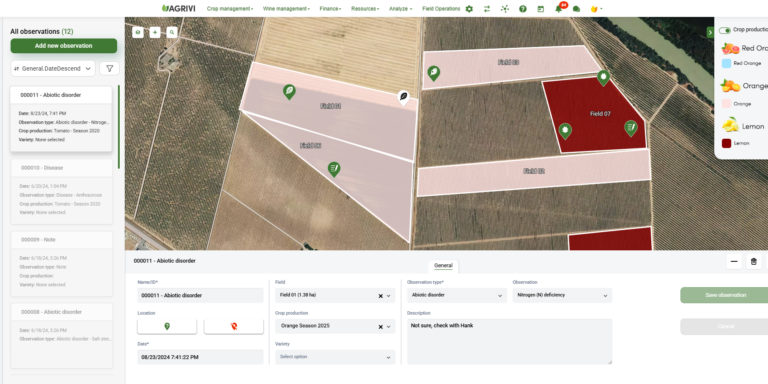The image size is (768, 384).
Task: Open the Crop management menu
Action: 230,9
